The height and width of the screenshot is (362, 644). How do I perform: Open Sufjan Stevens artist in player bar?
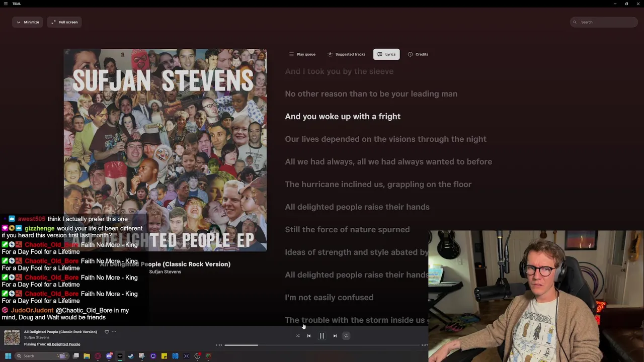point(37,337)
